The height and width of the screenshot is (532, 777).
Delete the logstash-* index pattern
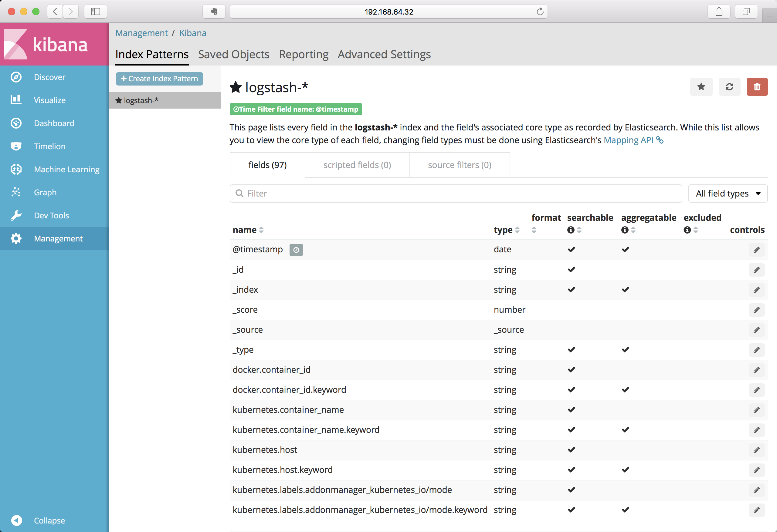[x=757, y=87]
